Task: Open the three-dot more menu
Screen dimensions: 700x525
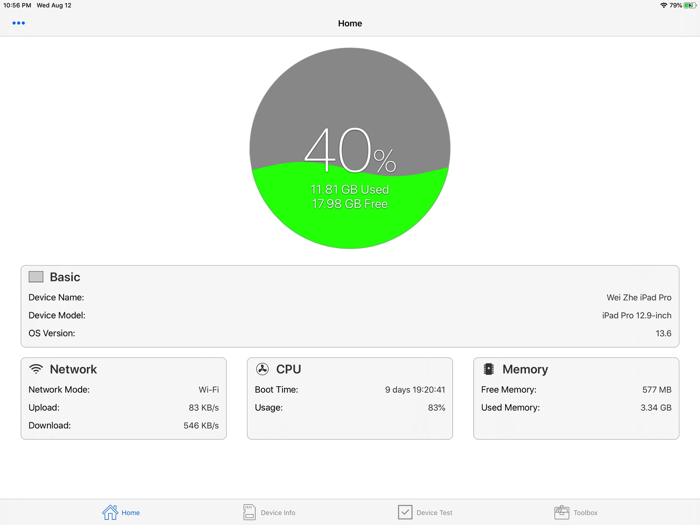Action: (19, 23)
